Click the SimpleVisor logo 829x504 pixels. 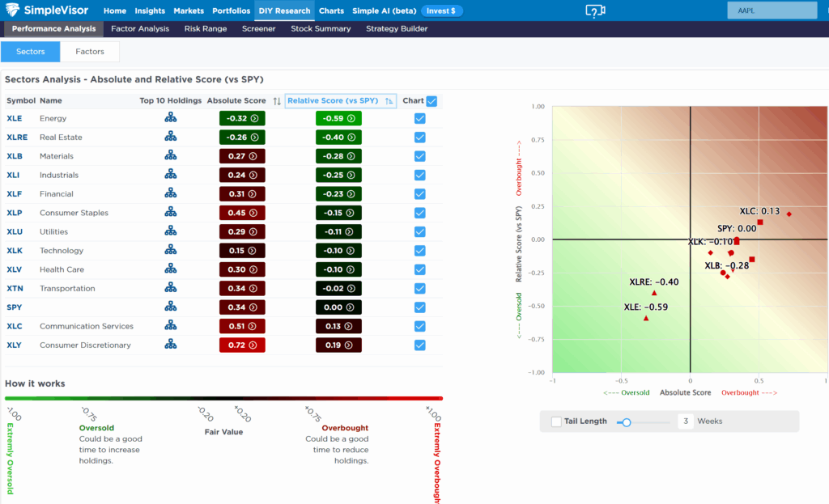coord(47,10)
